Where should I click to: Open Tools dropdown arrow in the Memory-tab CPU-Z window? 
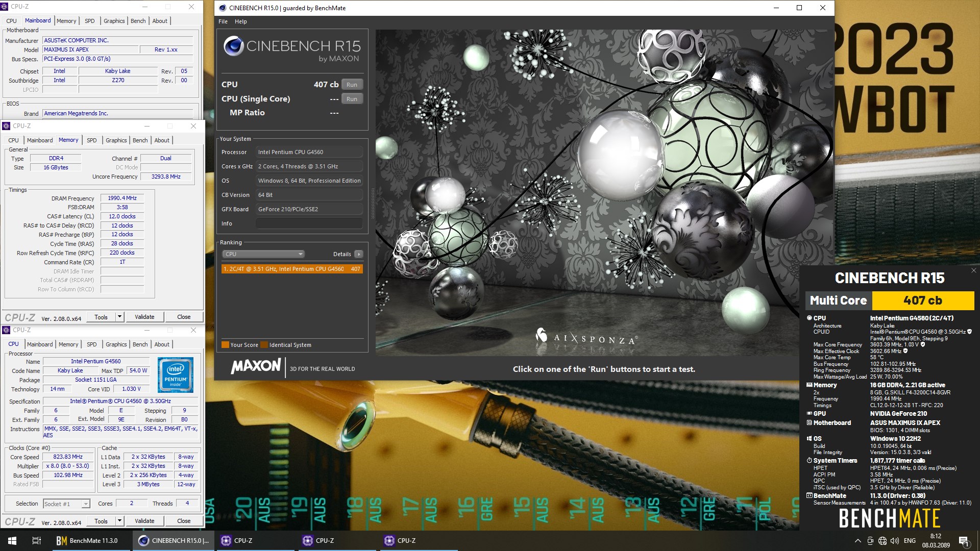119,317
